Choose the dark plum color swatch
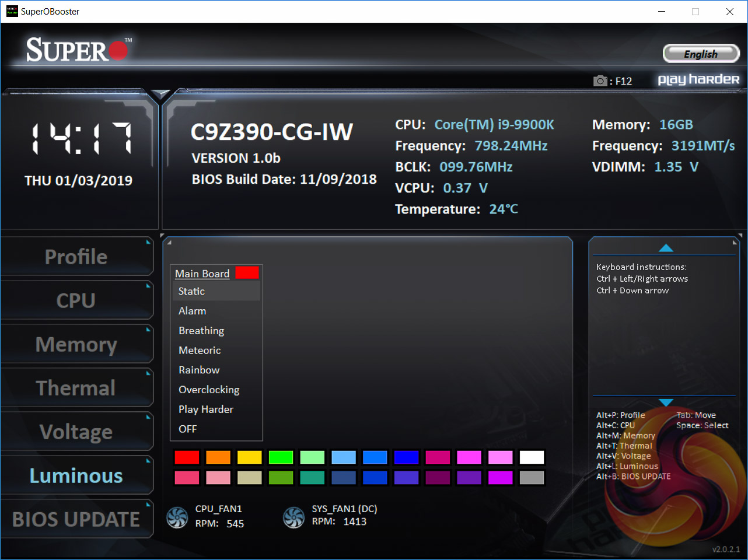Image resolution: width=748 pixels, height=560 pixels. click(x=438, y=478)
